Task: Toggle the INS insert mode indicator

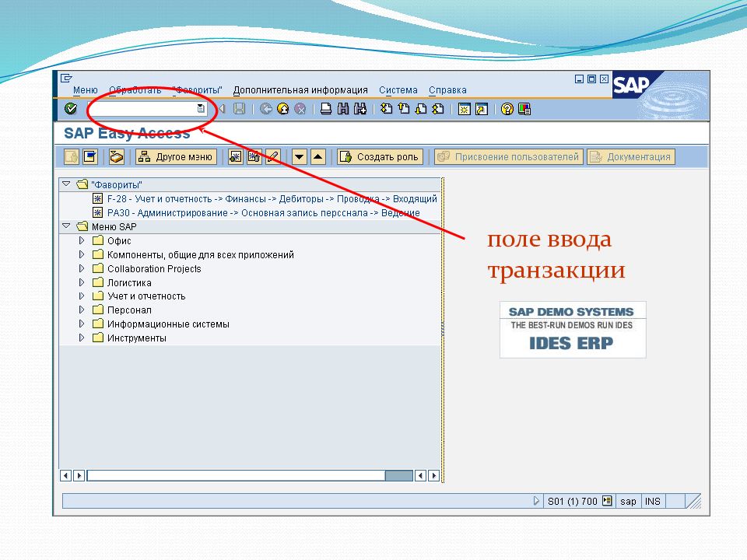Action: pyautogui.click(x=653, y=501)
